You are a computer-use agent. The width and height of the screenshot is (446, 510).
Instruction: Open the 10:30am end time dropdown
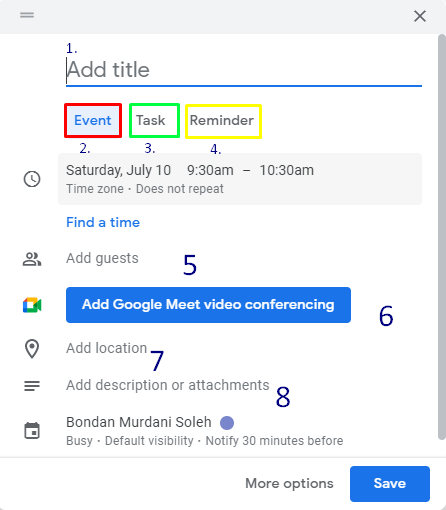287,170
